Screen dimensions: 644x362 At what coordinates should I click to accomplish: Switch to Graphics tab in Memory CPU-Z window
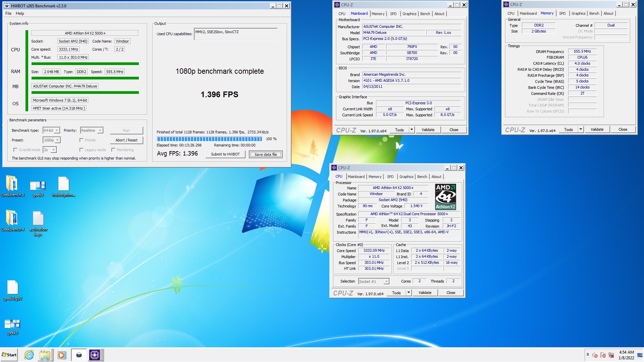pyautogui.click(x=578, y=13)
